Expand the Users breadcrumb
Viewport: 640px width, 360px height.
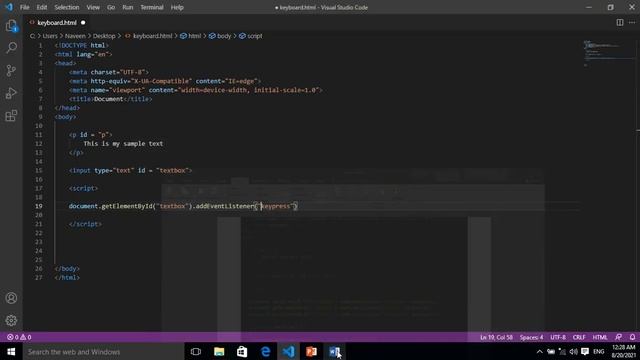50,36
